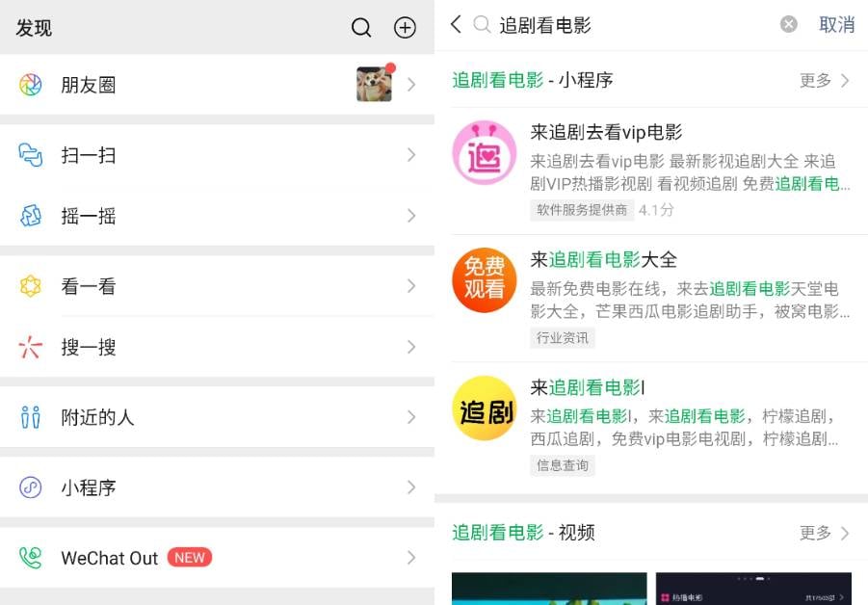The height and width of the screenshot is (605, 868).
Task: Tap the 4.1分 rating text
Action: click(x=656, y=210)
